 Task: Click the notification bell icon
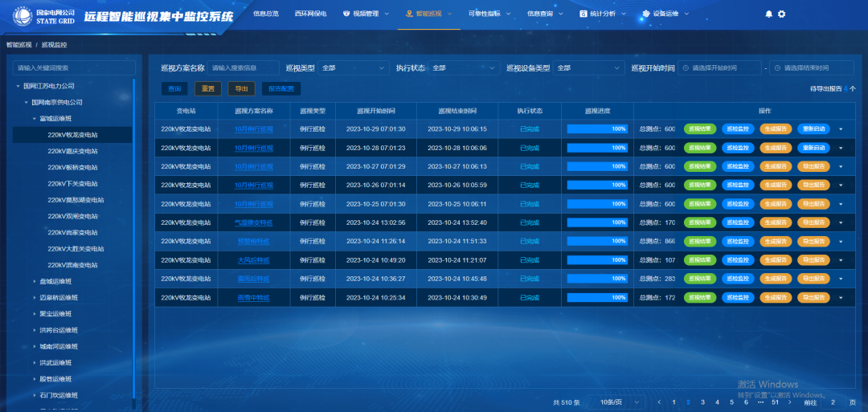[x=768, y=14]
